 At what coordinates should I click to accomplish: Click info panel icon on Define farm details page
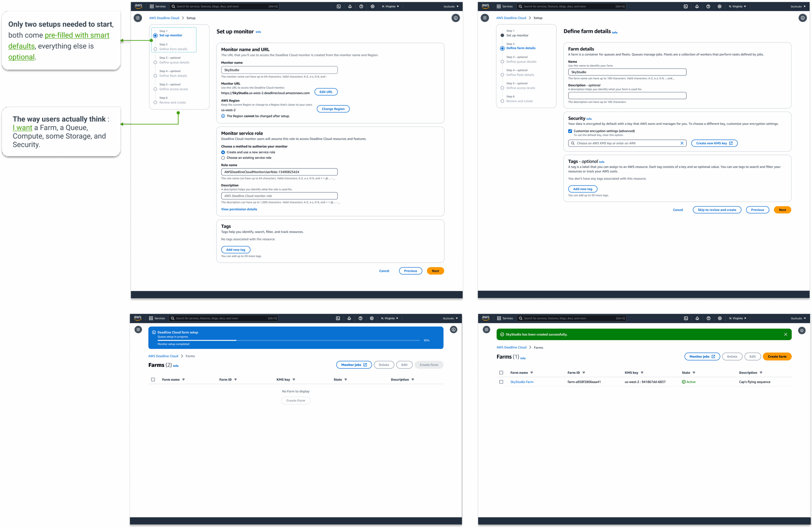point(802,18)
